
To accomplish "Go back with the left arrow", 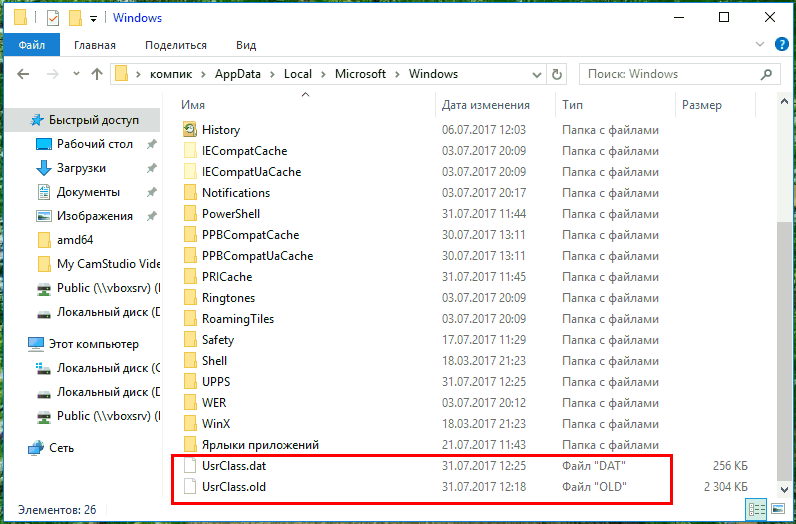I will tap(23, 74).
